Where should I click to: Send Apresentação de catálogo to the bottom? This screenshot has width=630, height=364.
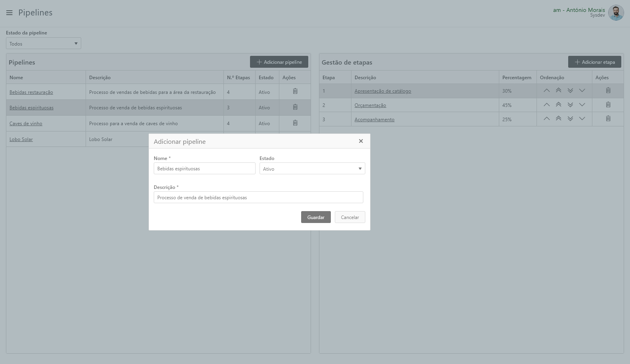(570, 91)
